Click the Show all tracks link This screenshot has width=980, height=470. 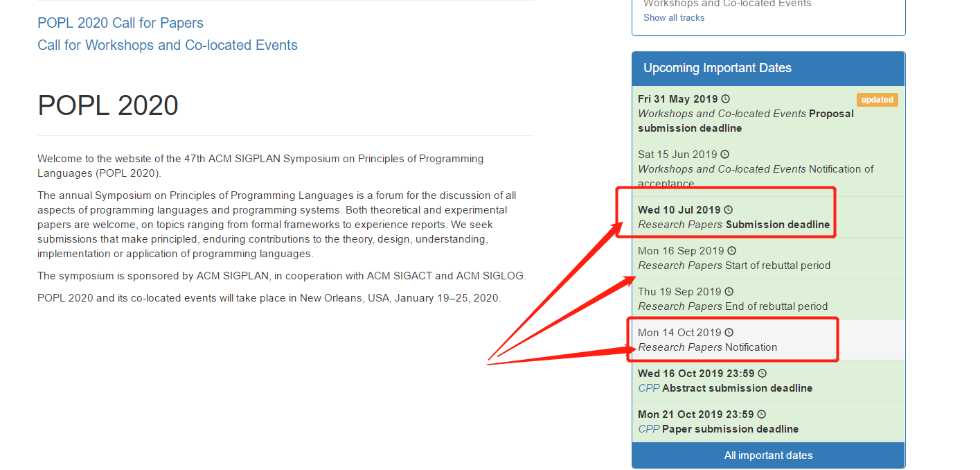674,17
